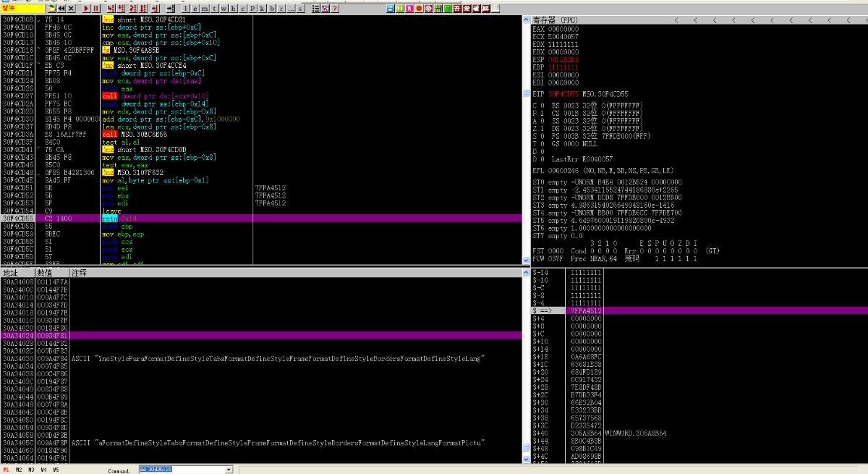Select the C flag row in registers
The height and width of the screenshot is (474, 868).
(x=587, y=105)
